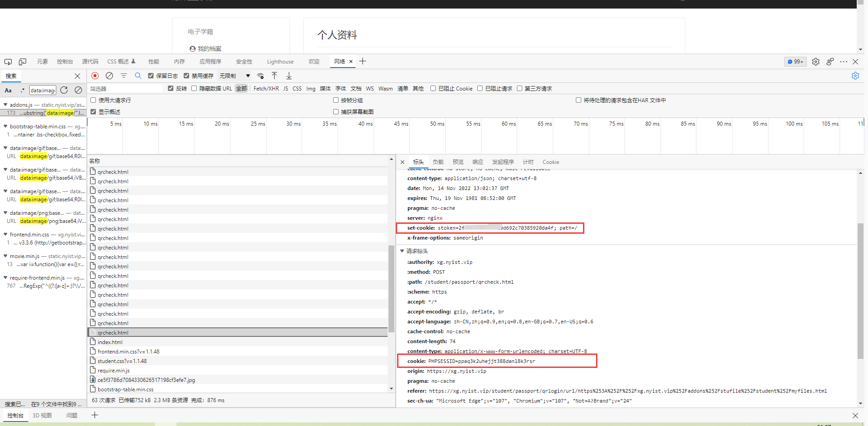
Task: Switch to 源代码 panel tab
Action: click(x=90, y=62)
